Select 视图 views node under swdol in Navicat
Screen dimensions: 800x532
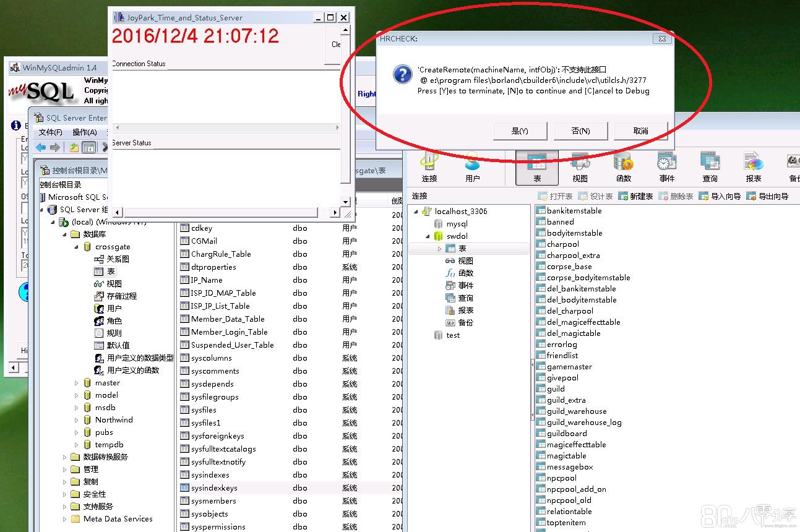[459, 260]
